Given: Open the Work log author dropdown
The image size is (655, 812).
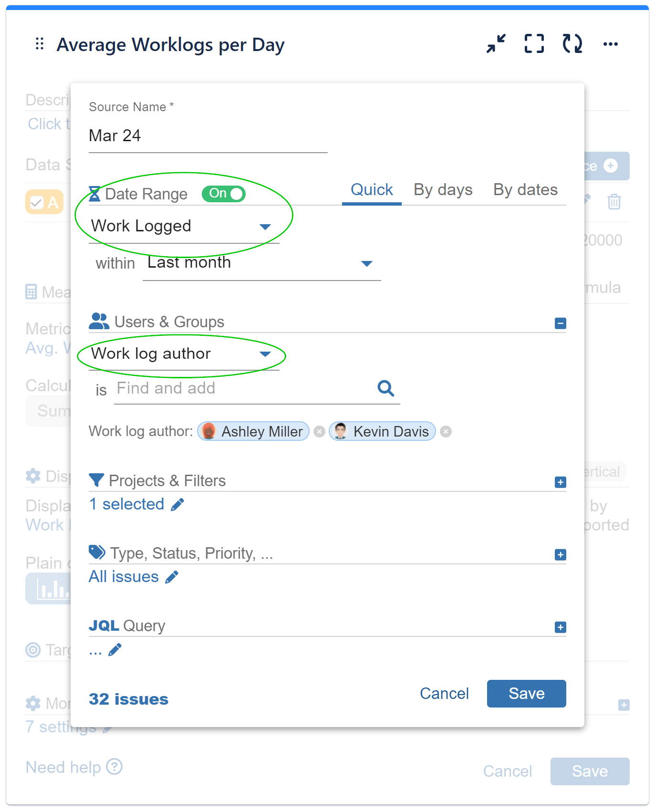Looking at the screenshot, I should 265,354.
